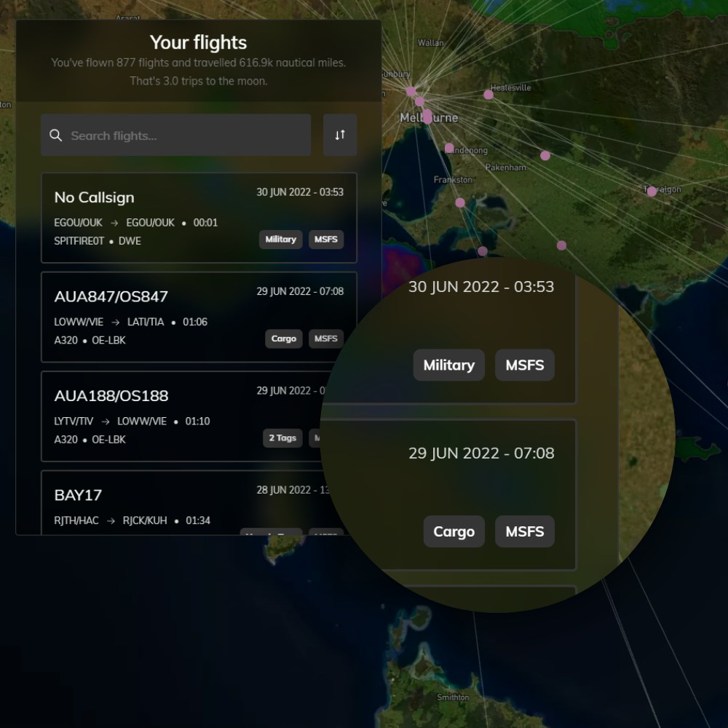This screenshot has height=728, width=728.
Task: Select the airport marker at Traralgon
Action: 652,191
